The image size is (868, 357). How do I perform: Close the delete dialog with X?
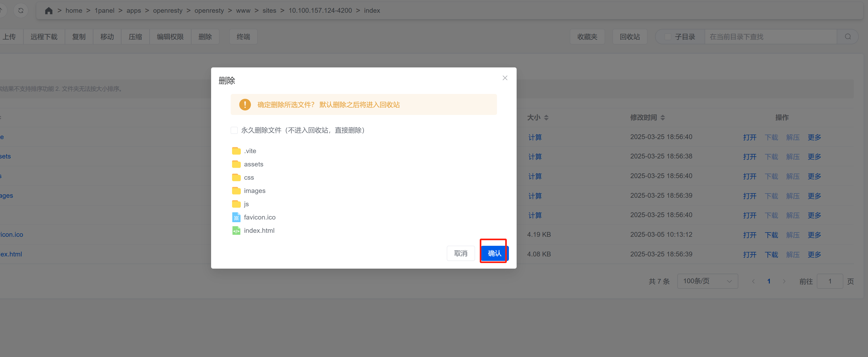coord(505,78)
